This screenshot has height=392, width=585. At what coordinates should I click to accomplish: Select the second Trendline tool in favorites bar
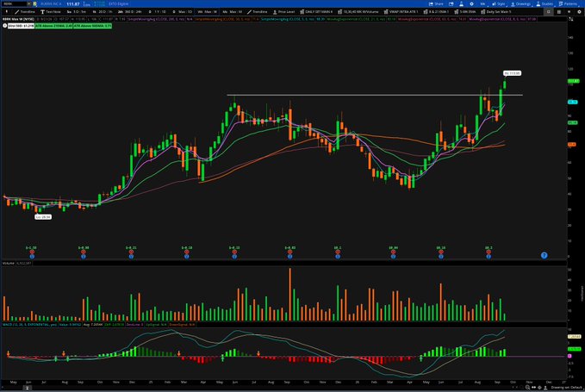(x=257, y=11)
